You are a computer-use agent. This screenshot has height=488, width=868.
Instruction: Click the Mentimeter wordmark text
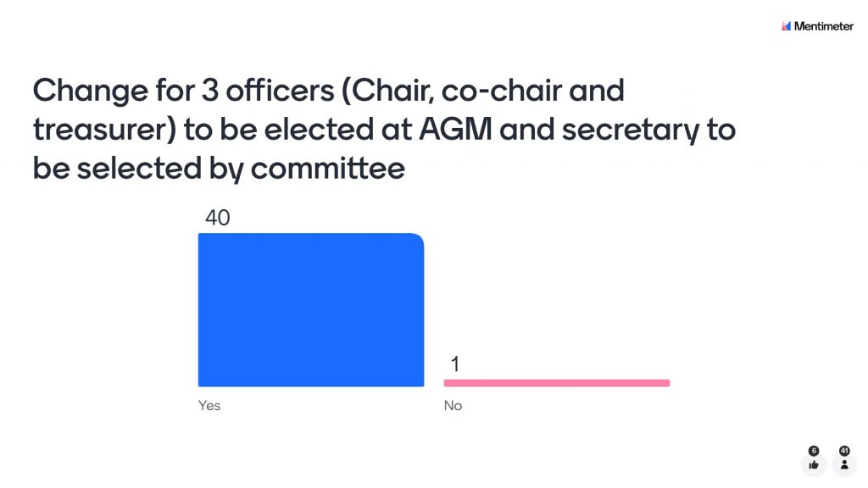pos(823,26)
